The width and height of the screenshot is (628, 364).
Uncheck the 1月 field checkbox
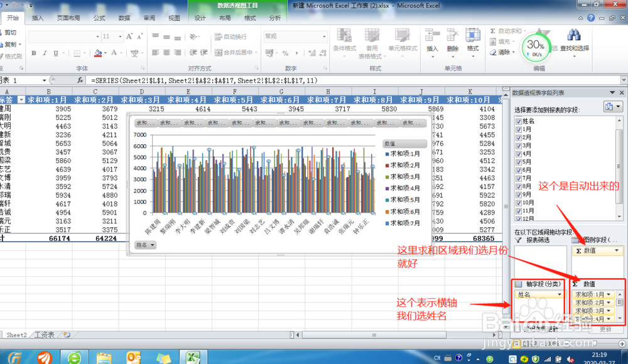(x=519, y=129)
